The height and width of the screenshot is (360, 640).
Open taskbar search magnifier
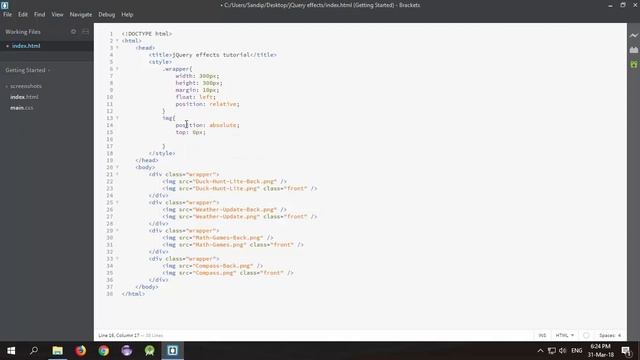click(x=34, y=351)
